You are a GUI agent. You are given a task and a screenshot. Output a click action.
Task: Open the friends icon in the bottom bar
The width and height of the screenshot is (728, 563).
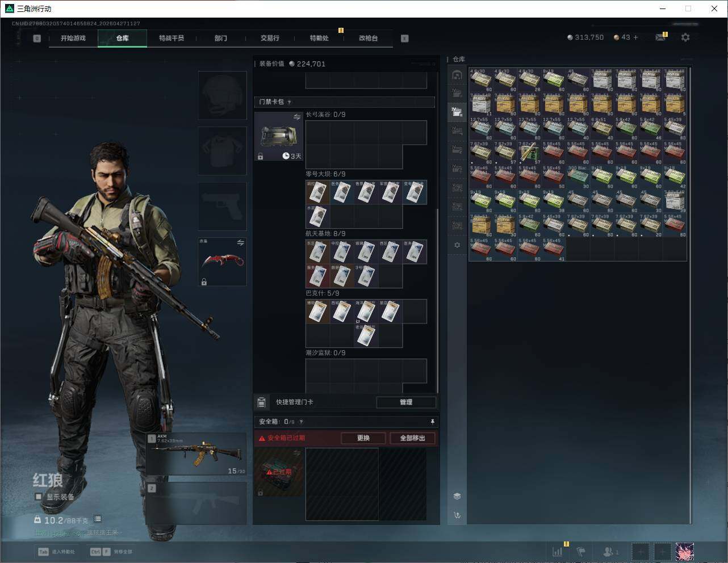pyautogui.click(x=610, y=551)
